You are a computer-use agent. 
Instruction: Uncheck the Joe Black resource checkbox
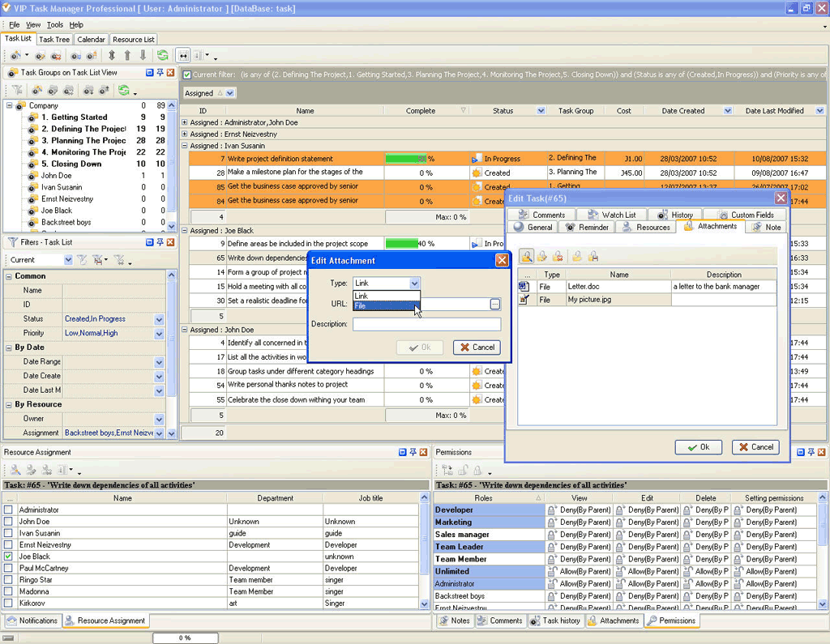point(9,557)
